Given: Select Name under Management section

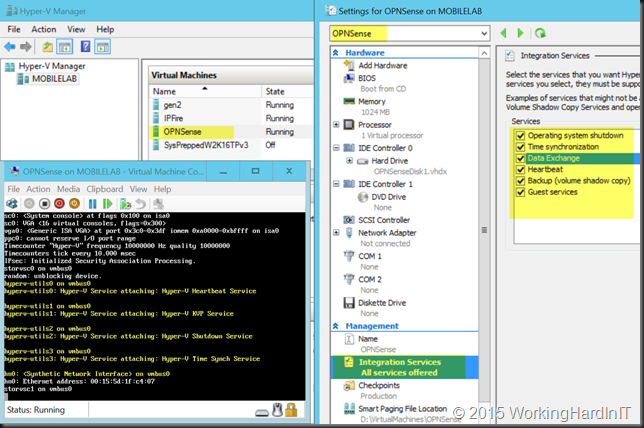Looking at the screenshot, I should (x=368, y=339).
